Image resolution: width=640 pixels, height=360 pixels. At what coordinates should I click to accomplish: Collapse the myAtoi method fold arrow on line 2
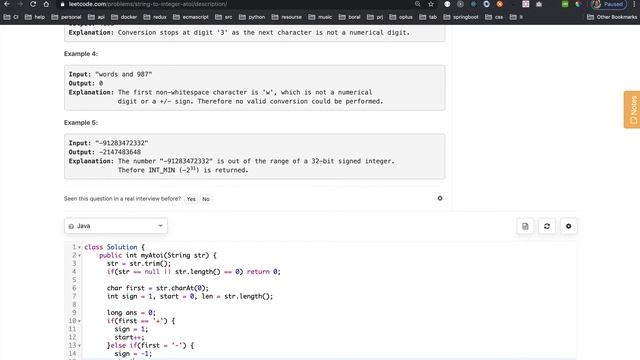pyautogui.click(x=80, y=256)
